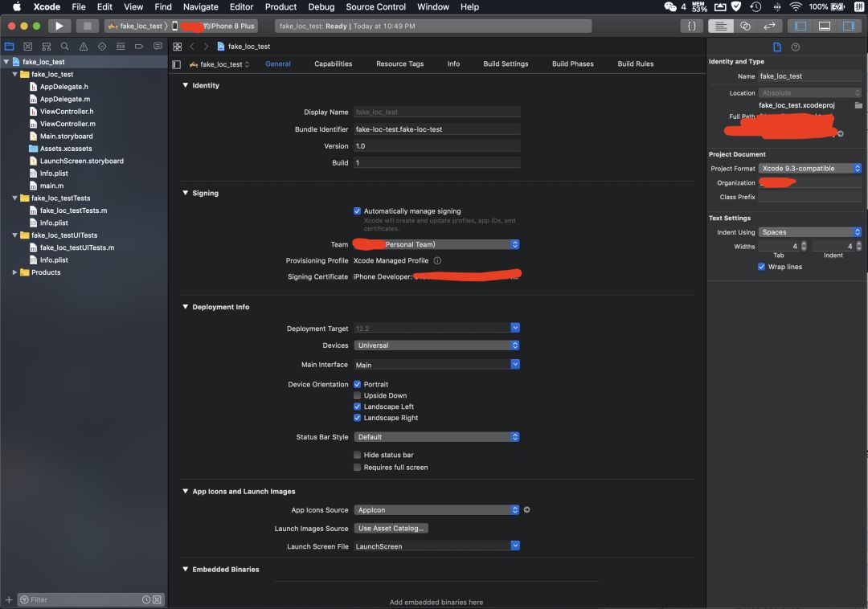Click the navigator Filter field
The width and height of the screenshot is (868, 609).
click(92, 599)
